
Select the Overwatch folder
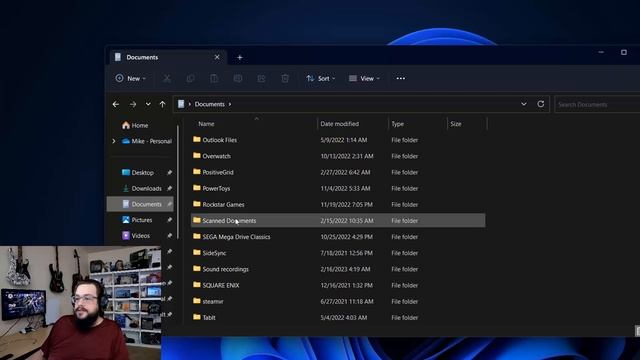click(x=338, y=156)
